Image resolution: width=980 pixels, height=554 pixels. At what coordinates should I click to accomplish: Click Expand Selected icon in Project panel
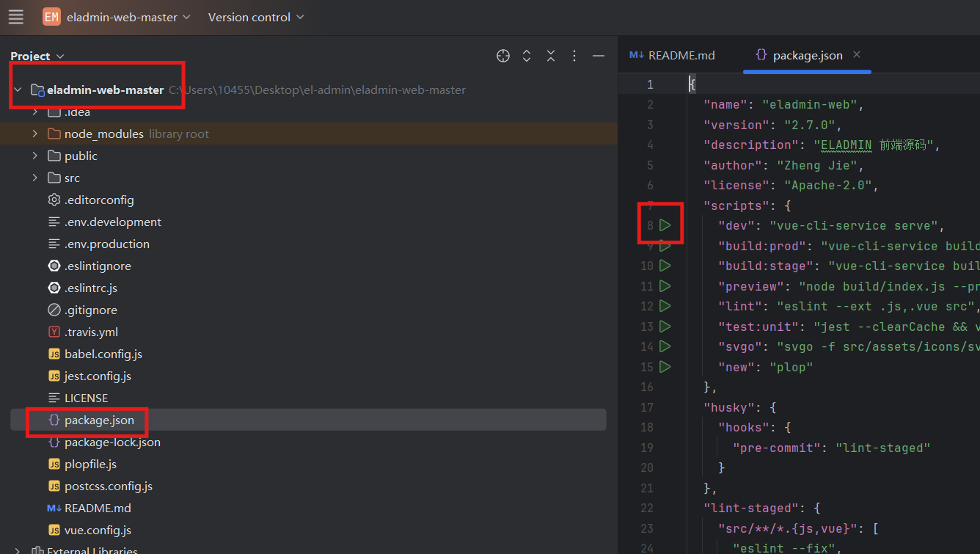coord(527,56)
